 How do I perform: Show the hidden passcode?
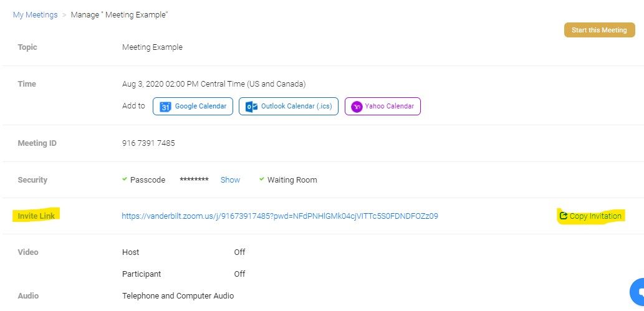[x=230, y=180]
